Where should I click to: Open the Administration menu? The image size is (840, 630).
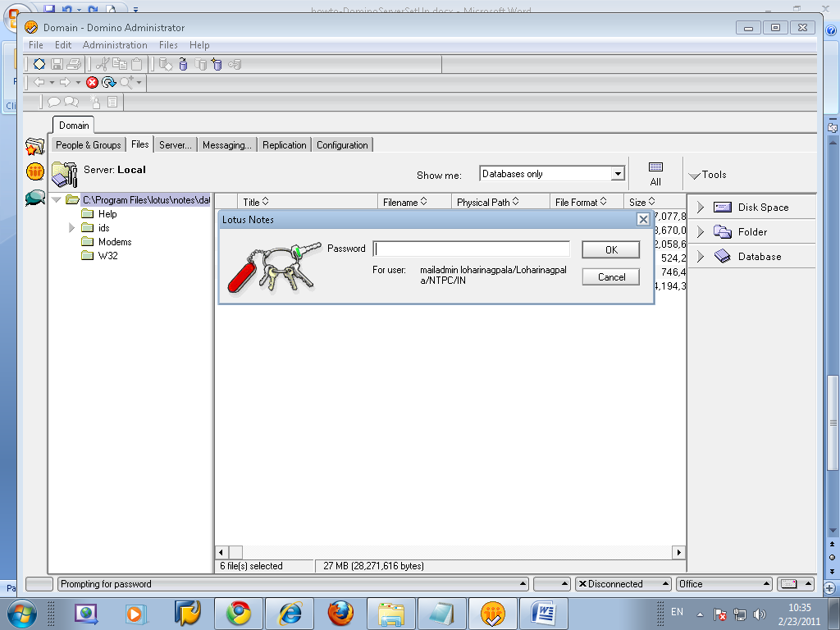coord(115,45)
